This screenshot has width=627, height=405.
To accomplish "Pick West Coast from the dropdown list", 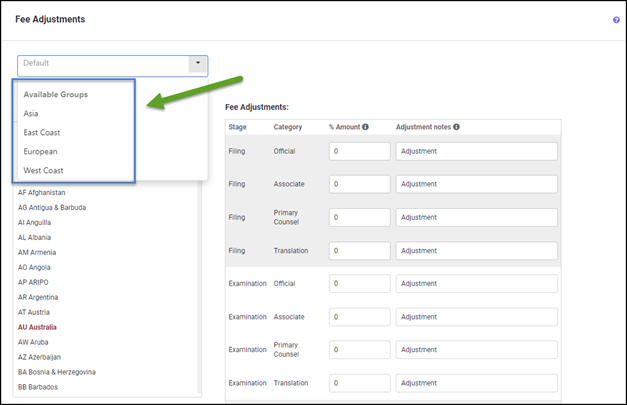I will pyautogui.click(x=44, y=171).
